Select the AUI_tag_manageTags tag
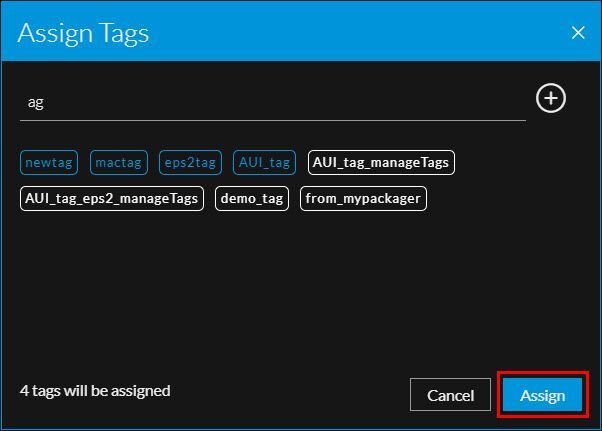Screen dimensions: 602x431 coord(381,161)
